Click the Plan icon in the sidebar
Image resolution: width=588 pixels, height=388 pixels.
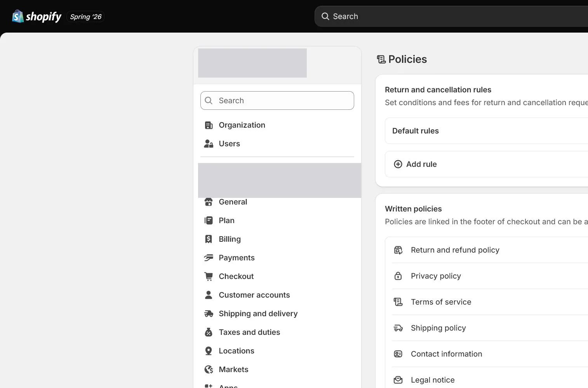pos(209,220)
